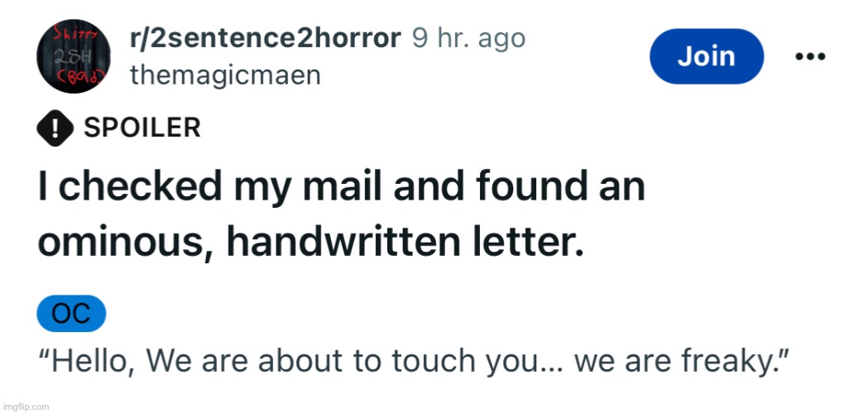Click the 'ominous, handwritten letter.' title line

[310, 243]
